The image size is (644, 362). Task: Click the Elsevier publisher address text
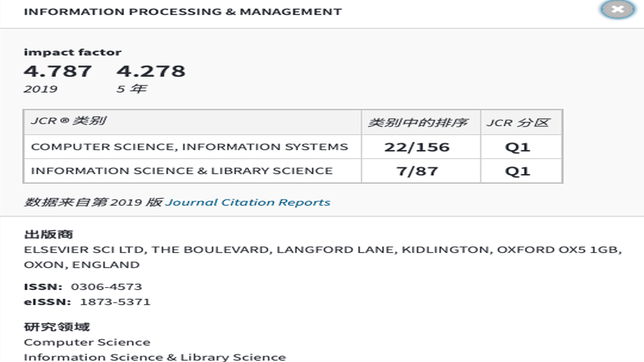point(322,250)
